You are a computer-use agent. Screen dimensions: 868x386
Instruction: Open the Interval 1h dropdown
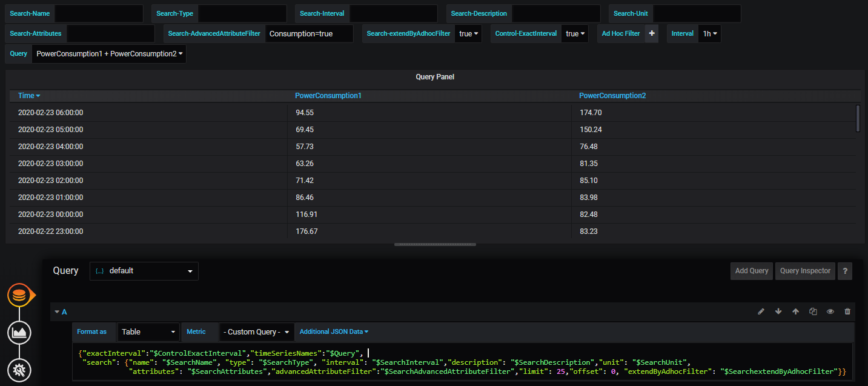click(709, 34)
